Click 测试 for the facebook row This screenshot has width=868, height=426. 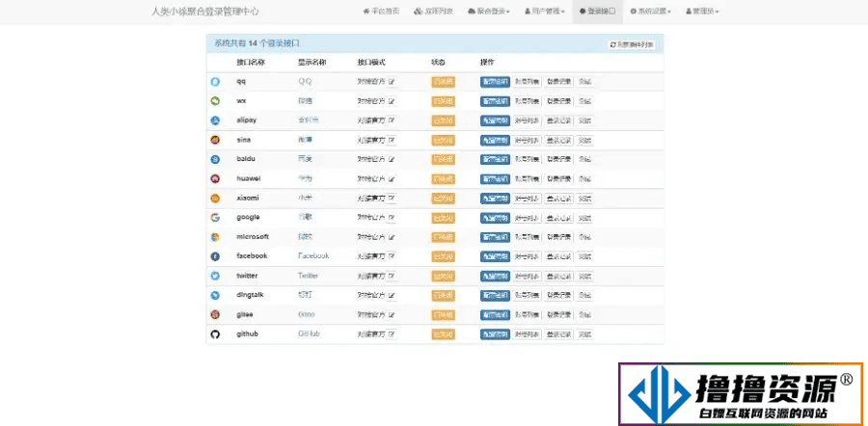pos(584,256)
